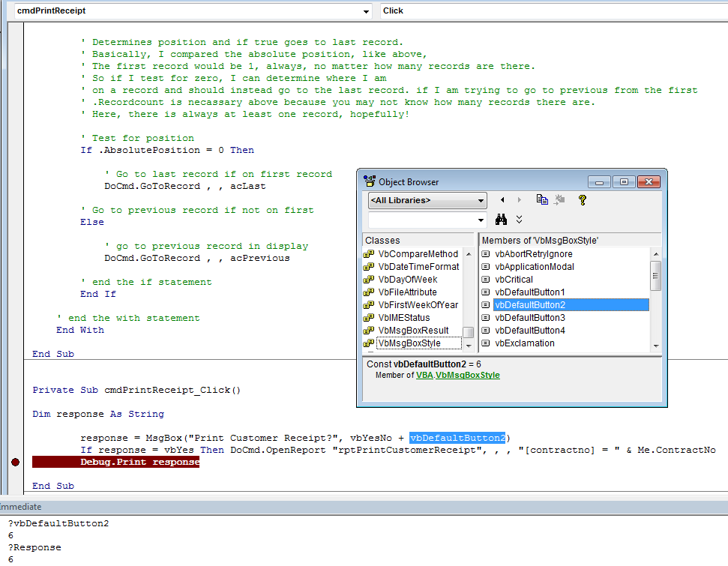Click the Members list scrollbar thumb
The width and height of the screenshot is (728, 566).
(656, 274)
